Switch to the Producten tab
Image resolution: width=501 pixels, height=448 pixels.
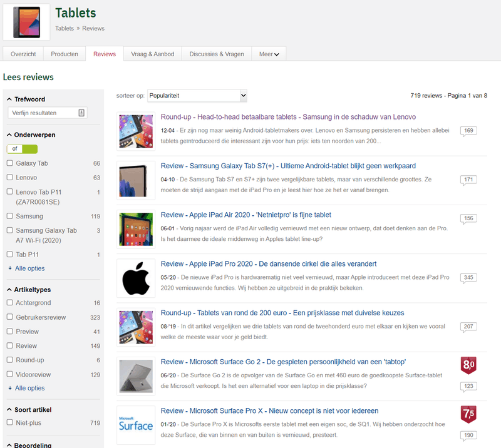(x=65, y=54)
